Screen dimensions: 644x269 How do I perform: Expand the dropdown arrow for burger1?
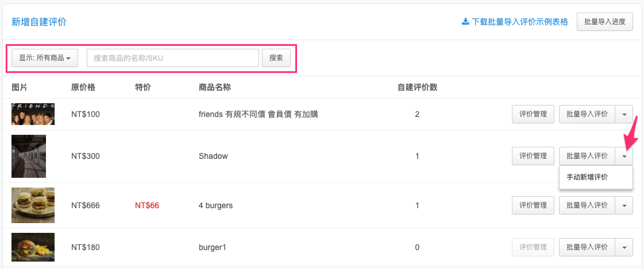(624, 247)
